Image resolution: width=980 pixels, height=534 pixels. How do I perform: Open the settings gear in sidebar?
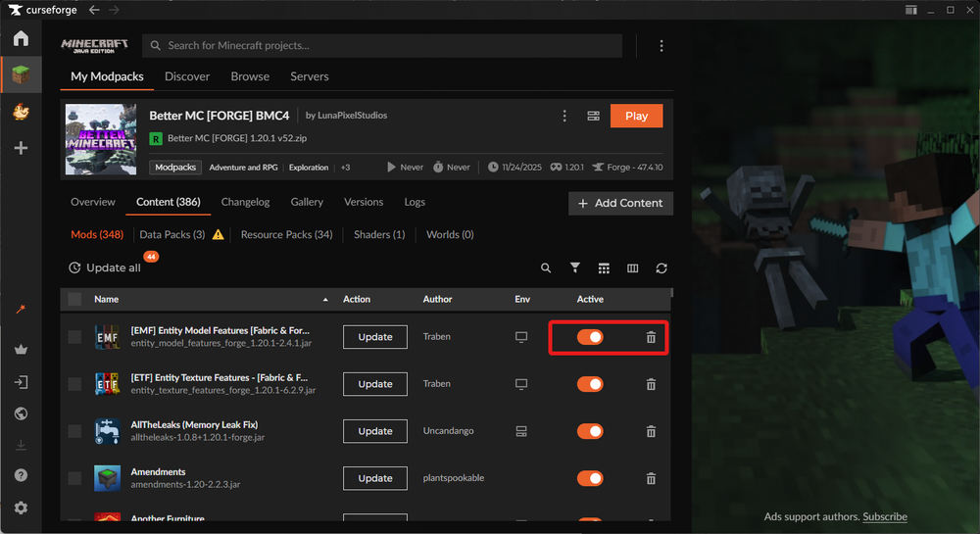(x=21, y=508)
